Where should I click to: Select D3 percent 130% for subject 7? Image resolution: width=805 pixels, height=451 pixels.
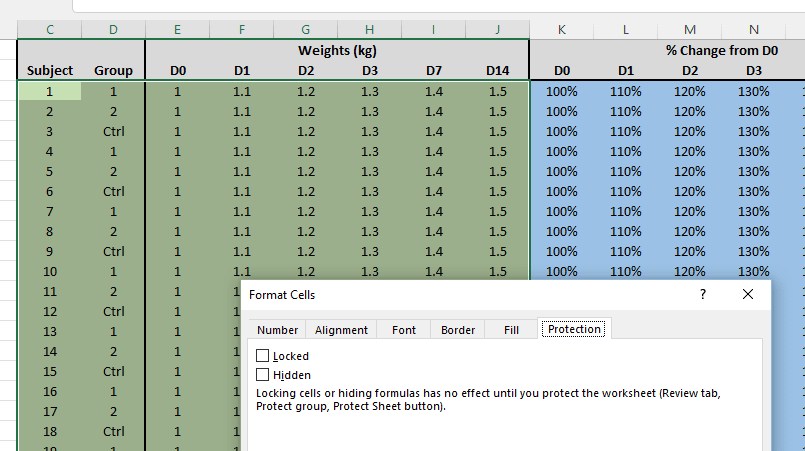pos(754,212)
